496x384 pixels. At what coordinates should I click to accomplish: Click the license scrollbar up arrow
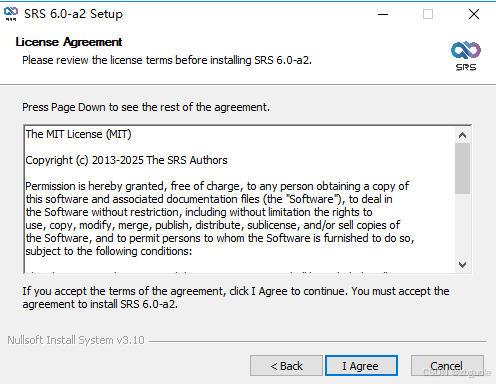[x=462, y=135]
